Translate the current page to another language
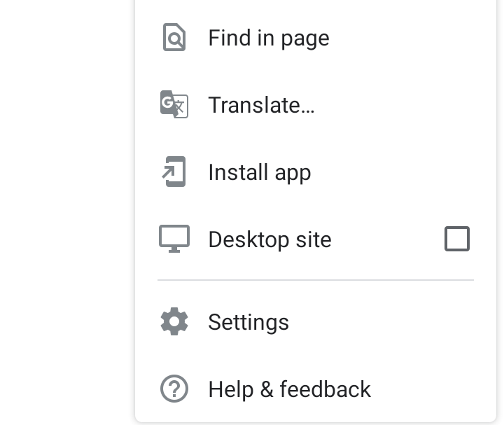The width and height of the screenshot is (504, 425). (261, 105)
